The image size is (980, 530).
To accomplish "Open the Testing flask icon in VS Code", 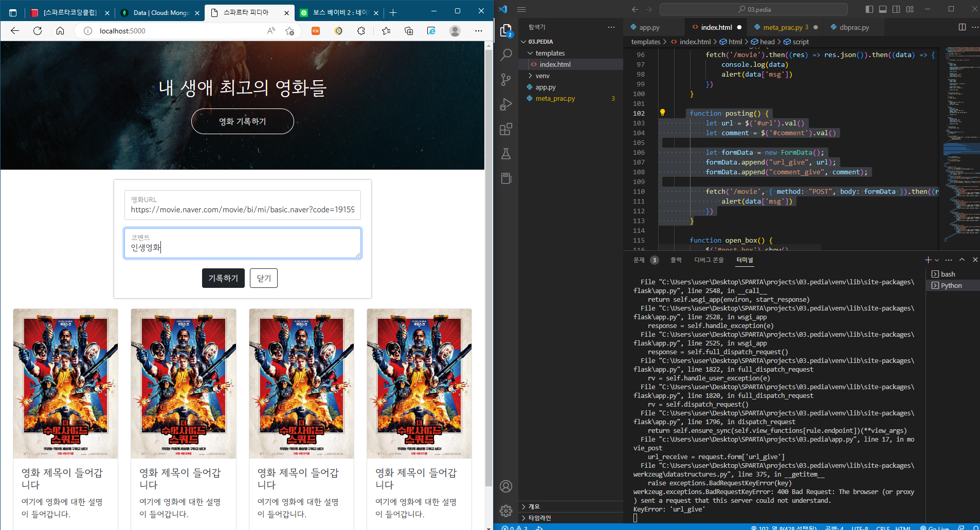I will 506,154.
